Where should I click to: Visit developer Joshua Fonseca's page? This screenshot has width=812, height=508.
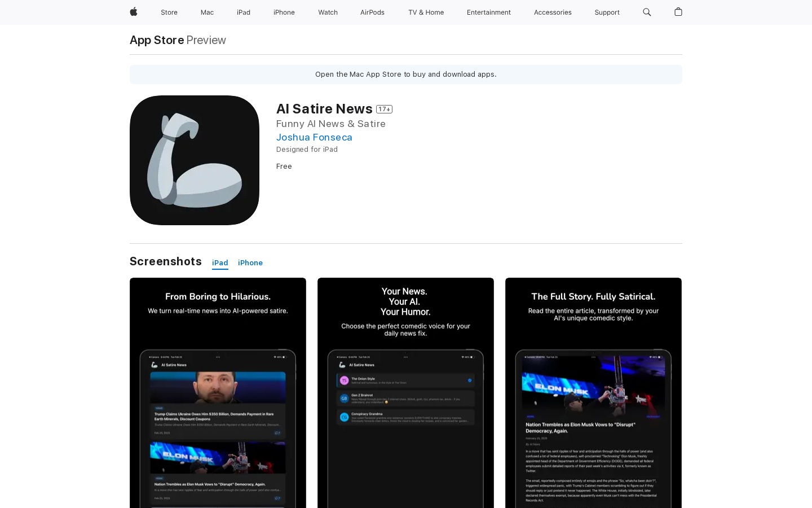pyautogui.click(x=314, y=137)
